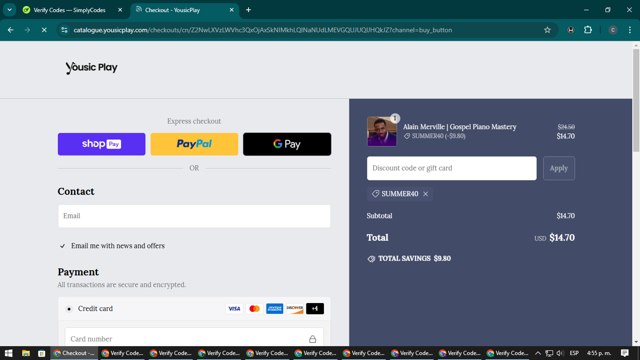Image resolution: width=640 pixels, height=360 pixels.
Task: Go forward in browser history
Action: coord(27,30)
